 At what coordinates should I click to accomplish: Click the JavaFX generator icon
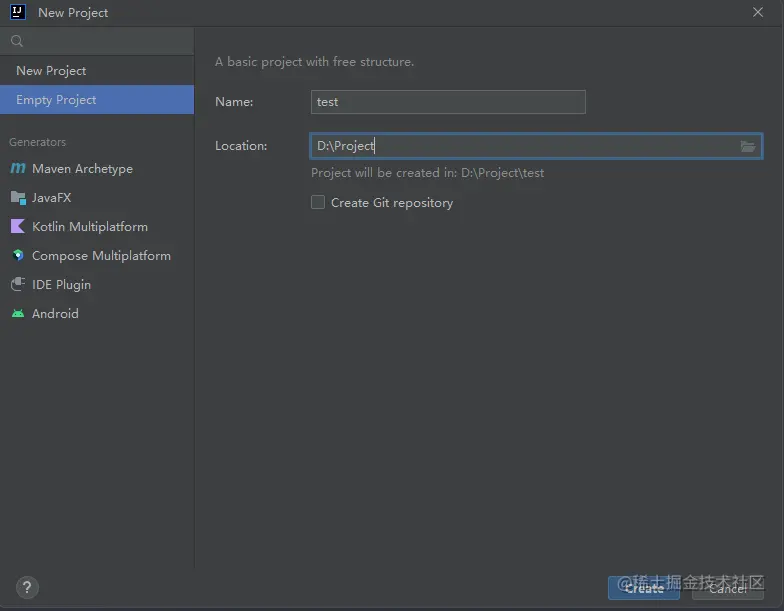click(x=18, y=198)
